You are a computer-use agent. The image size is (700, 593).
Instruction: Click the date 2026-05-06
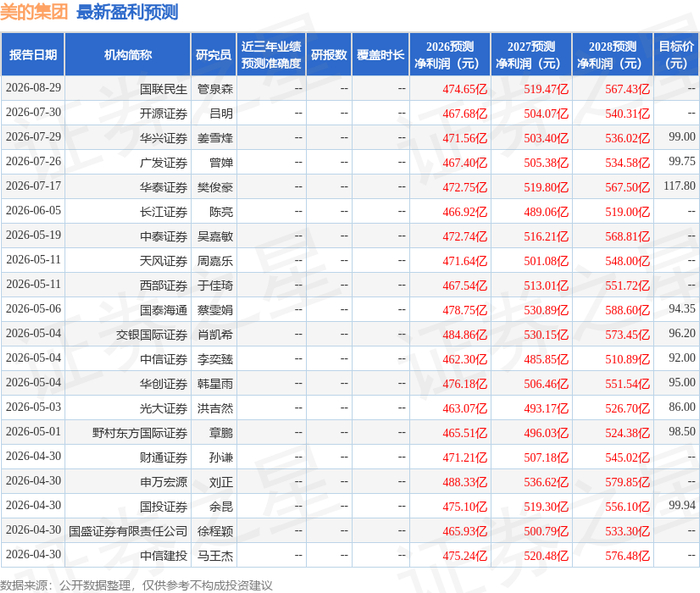33,309
